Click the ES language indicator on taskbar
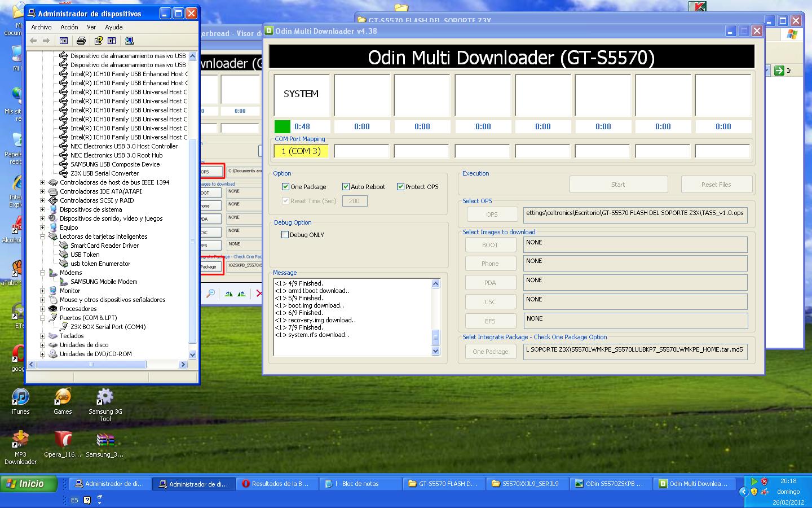 74,500
